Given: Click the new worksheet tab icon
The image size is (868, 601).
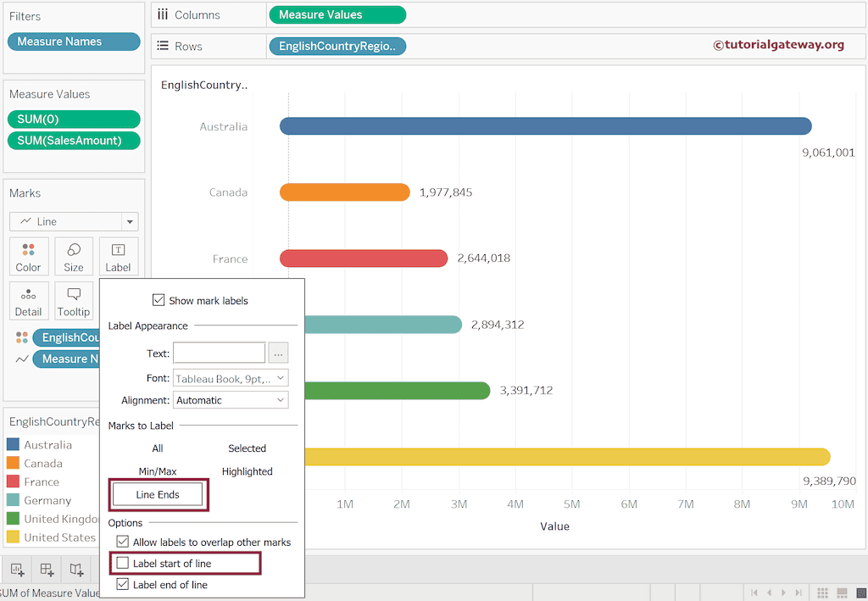Looking at the screenshot, I should click(18, 569).
